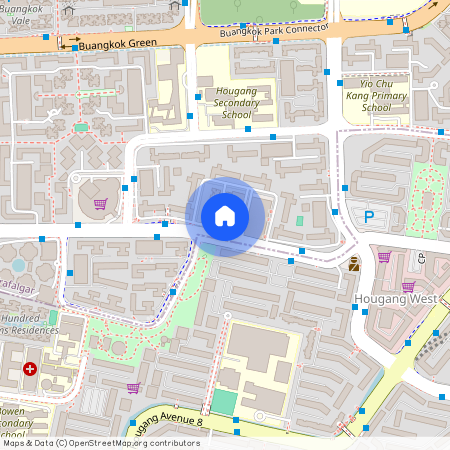Click the shopping cart icon in the circular mall

[101, 203]
